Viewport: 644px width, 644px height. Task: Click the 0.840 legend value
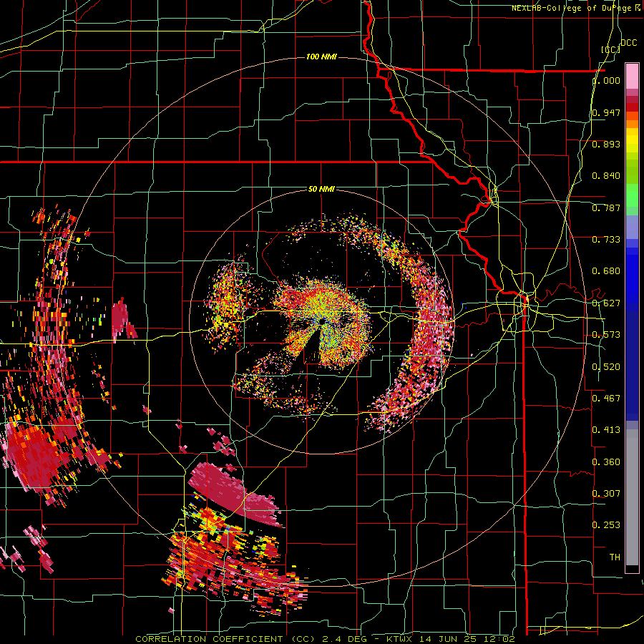606,176
